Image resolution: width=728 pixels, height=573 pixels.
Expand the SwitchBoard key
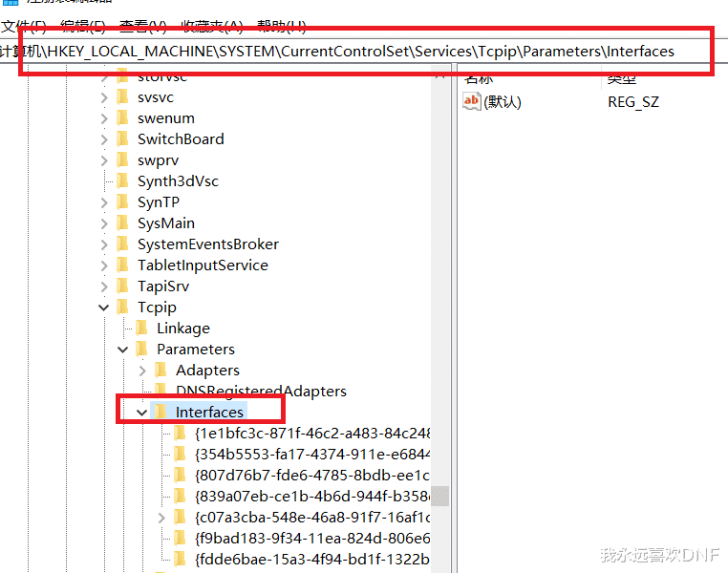point(104,139)
